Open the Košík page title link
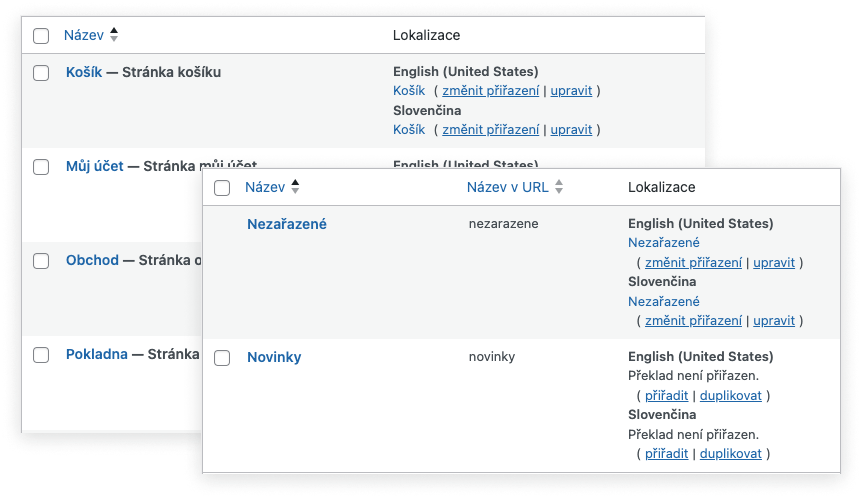 84,72
